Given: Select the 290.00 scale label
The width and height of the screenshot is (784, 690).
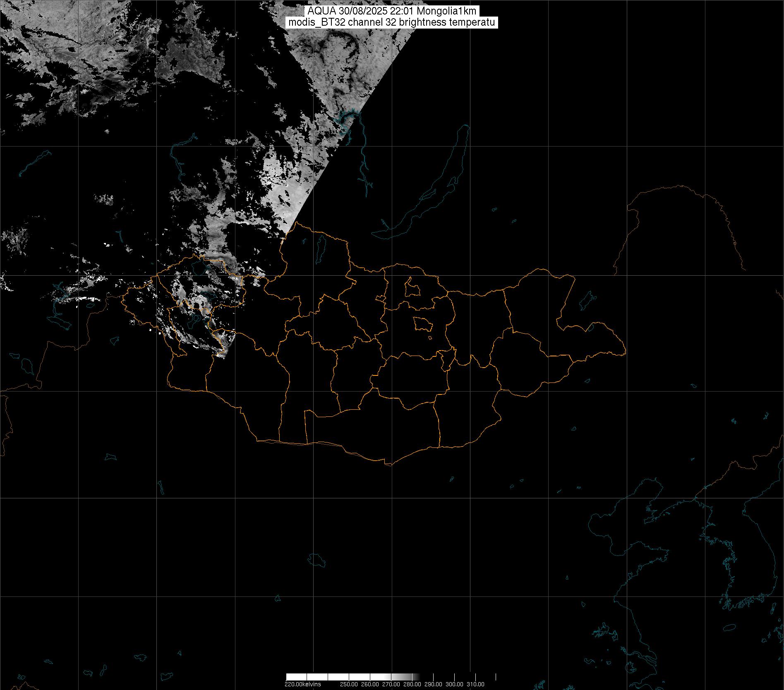Looking at the screenshot, I should [x=434, y=684].
